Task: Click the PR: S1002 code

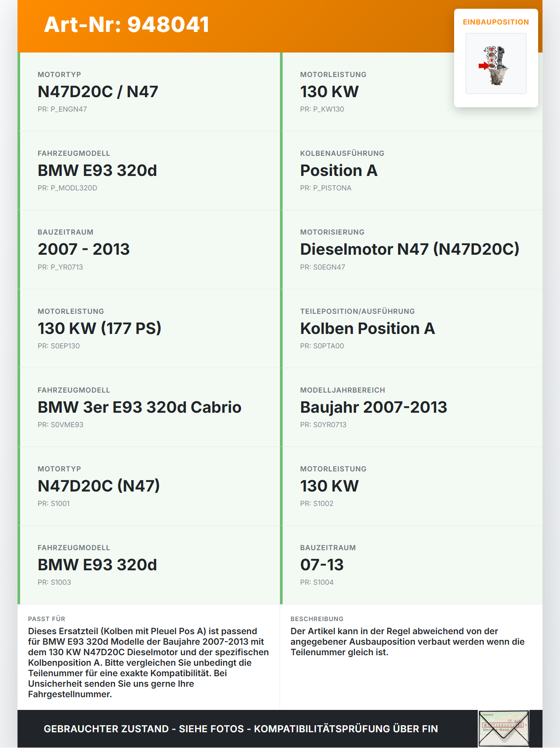Action: 317,504
